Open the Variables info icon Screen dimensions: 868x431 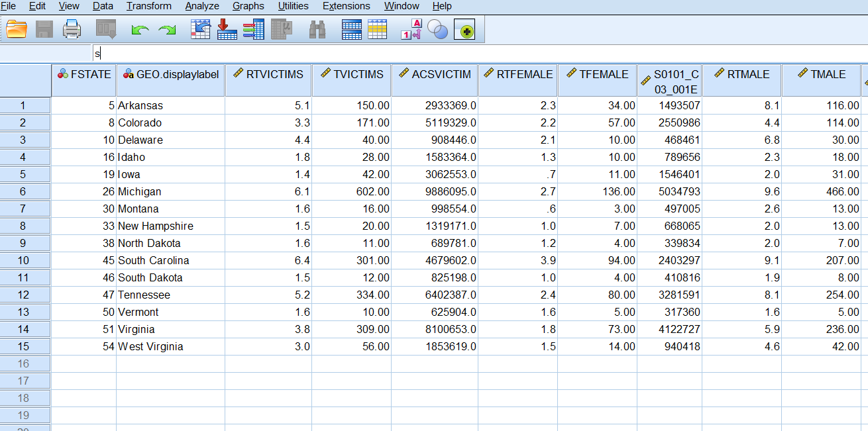(x=253, y=29)
